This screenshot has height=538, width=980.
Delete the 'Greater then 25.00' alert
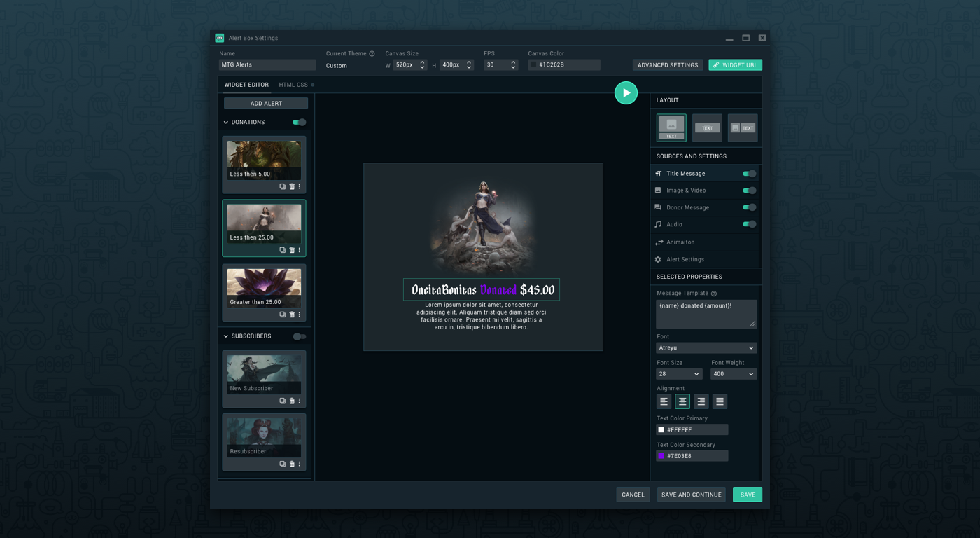click(x=292, y=315)
